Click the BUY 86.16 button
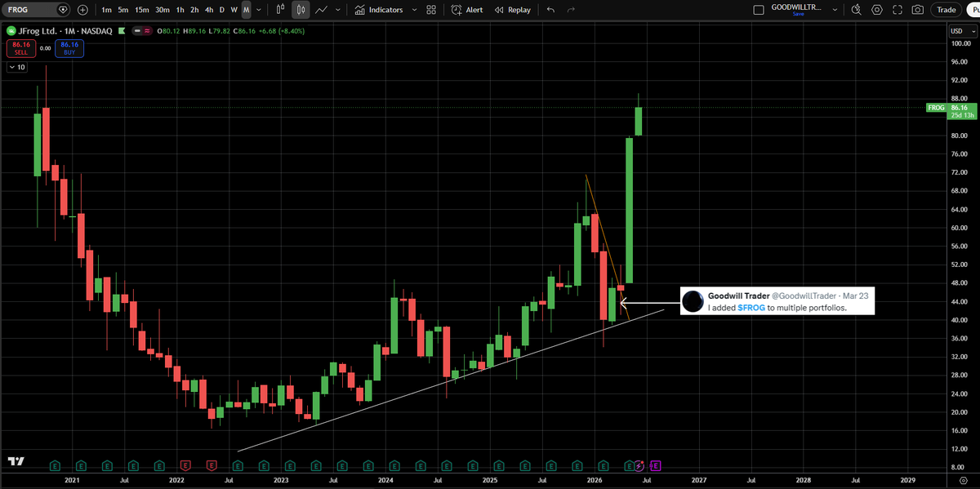The height and width of the screenshot is (489, 980). point(69,48)
